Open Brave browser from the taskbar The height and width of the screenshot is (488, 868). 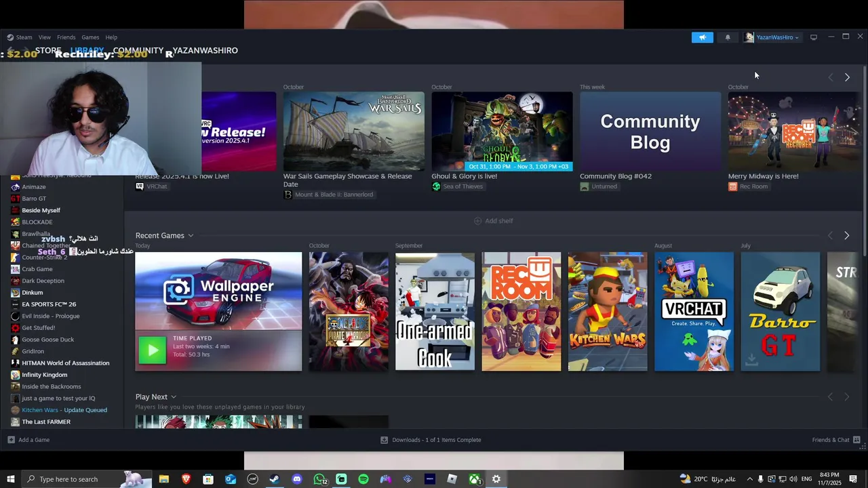[186, 479]
